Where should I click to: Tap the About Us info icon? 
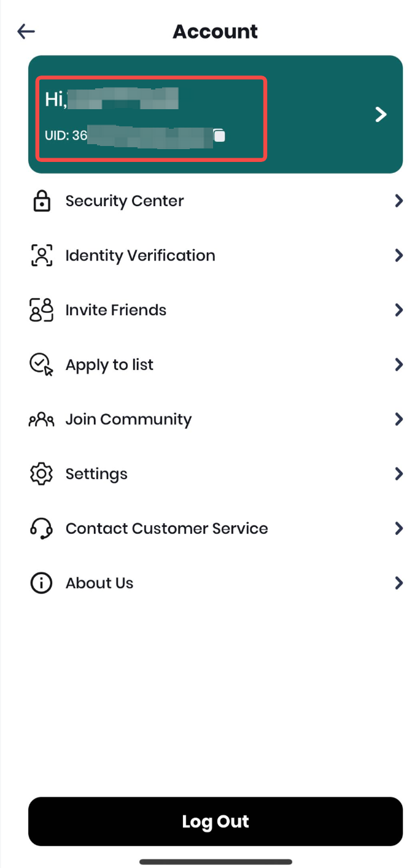coord(42,583)
